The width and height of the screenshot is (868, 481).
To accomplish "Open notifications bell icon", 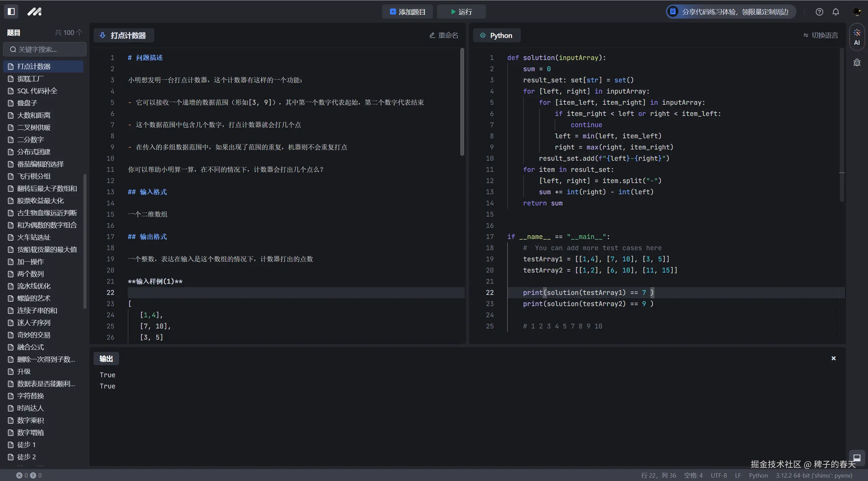I will click(836, 12).
